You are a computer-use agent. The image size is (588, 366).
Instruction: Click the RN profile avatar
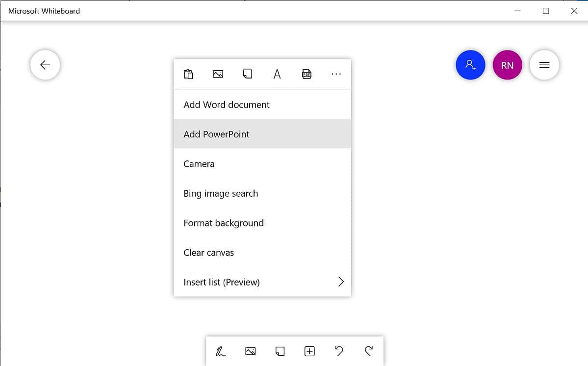tap(507, 64)
